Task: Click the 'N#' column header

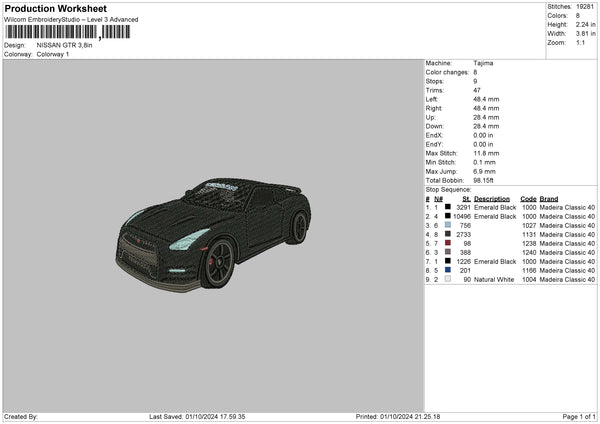Action: 438,199
